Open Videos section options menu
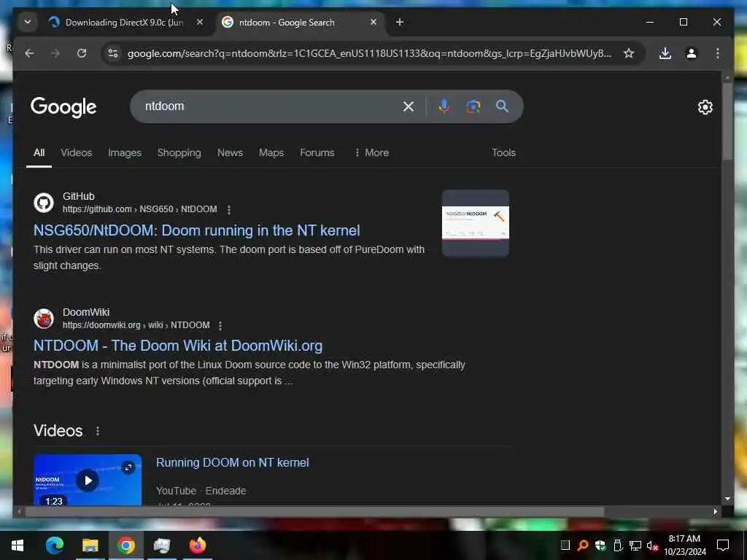 (x=98, y=431)
